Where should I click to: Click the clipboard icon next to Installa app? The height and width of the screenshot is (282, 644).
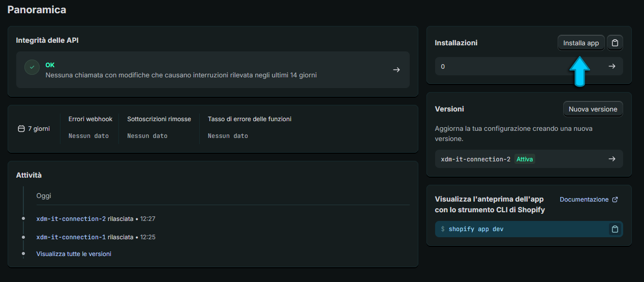615,43
